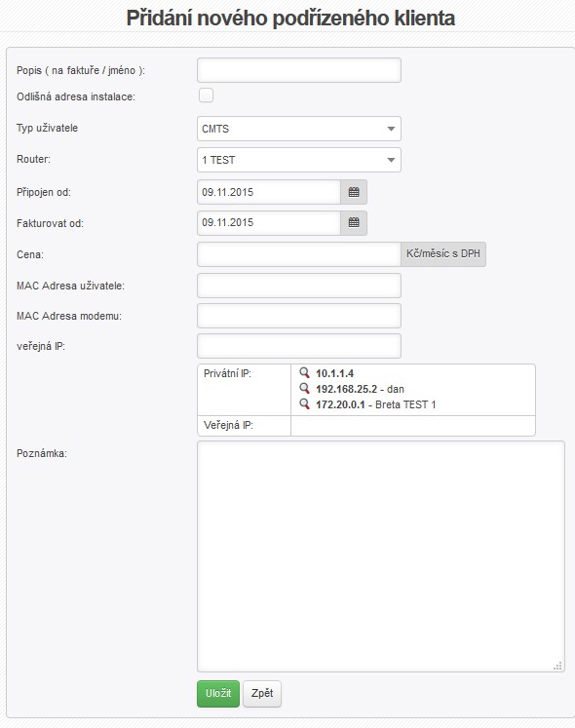This screenshot has width=575, height=728.
Task: Click inside the Poznámka text area
Action: [381, 556]
